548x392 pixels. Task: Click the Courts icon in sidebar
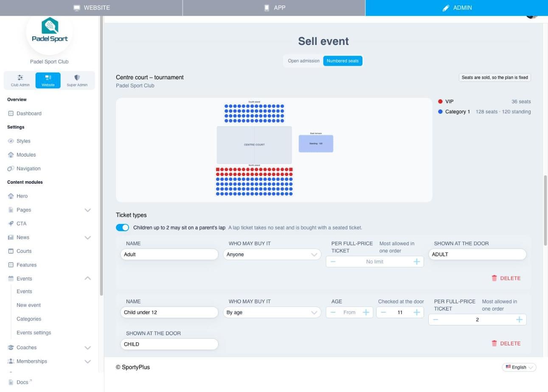[11, 251]
